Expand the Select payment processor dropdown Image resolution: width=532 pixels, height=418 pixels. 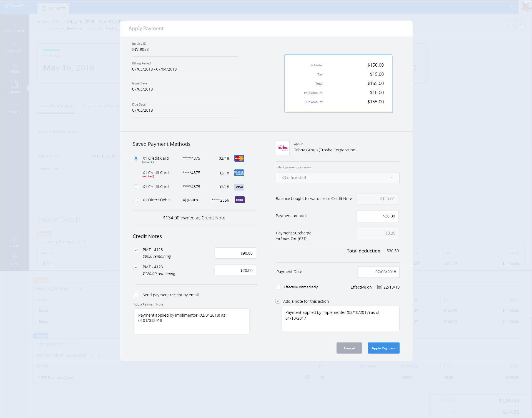point(337,178)
